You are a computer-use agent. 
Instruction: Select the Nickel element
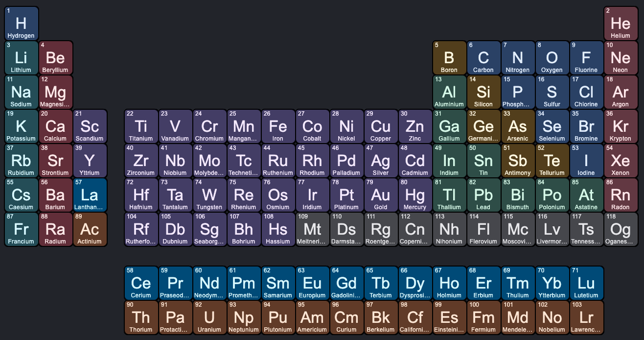pyautogui.click(x=346, y=126)
